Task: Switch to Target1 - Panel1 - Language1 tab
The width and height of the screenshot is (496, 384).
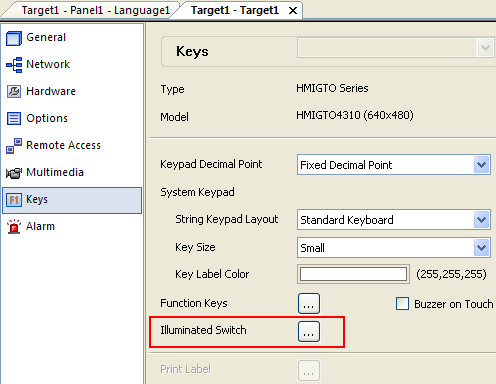Action: (96, 10)
